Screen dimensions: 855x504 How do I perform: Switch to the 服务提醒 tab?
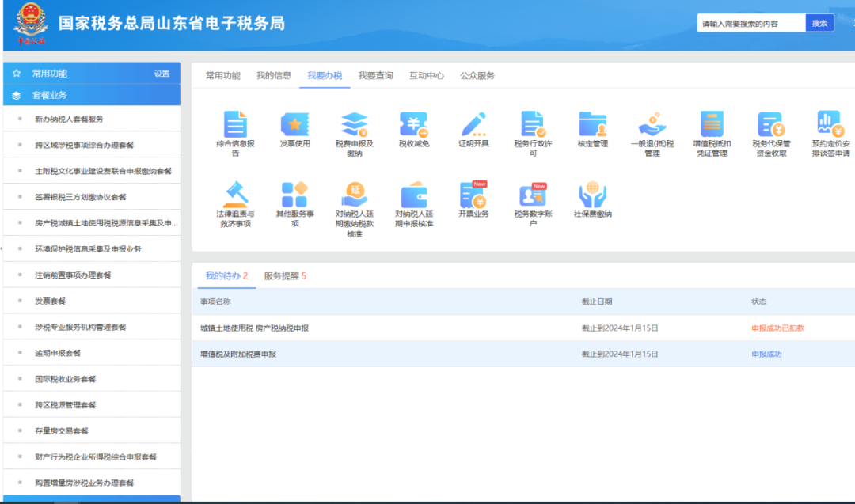coord(285,276)
